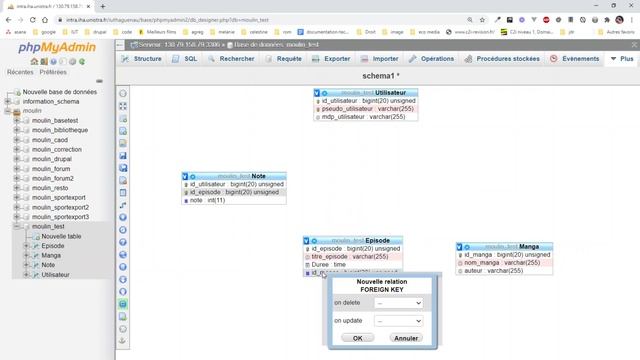The image size is (640, 360).
Task: Toggle the designer's table list panel icon
Action: [123, 93]
